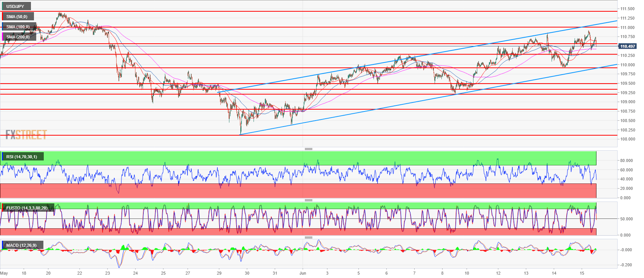Click the FUSTO 50.000 axis label
This screenshot has height=278, width=644.
tap(626, 219)
